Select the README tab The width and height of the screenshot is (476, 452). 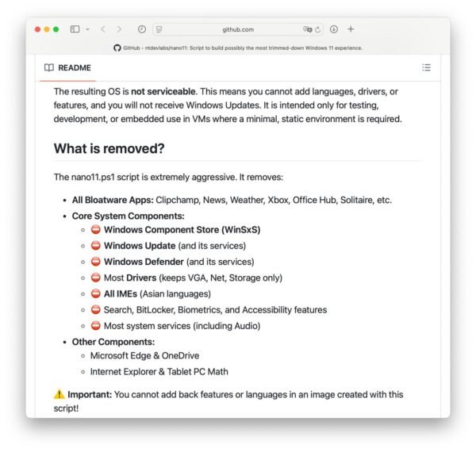point(67,67)
